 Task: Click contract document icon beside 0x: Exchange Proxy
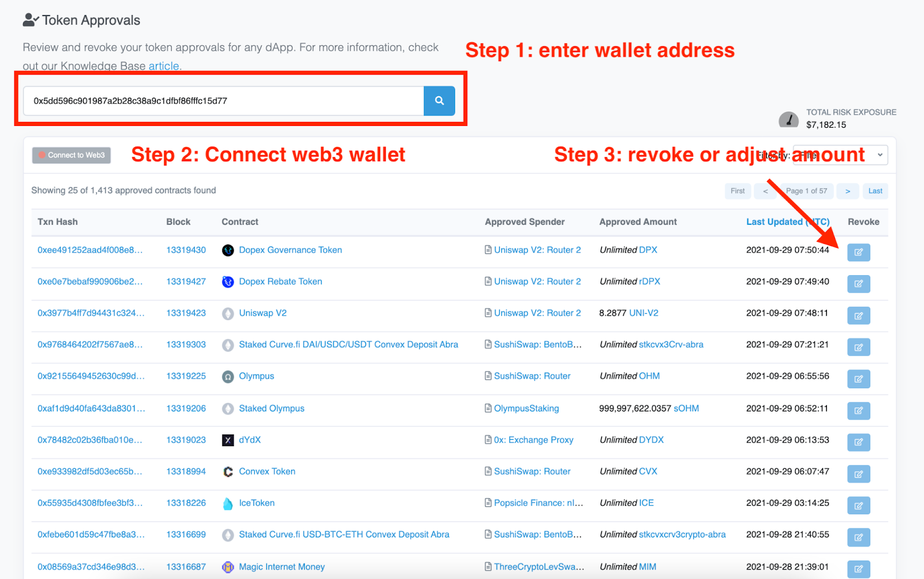[489, 440]
